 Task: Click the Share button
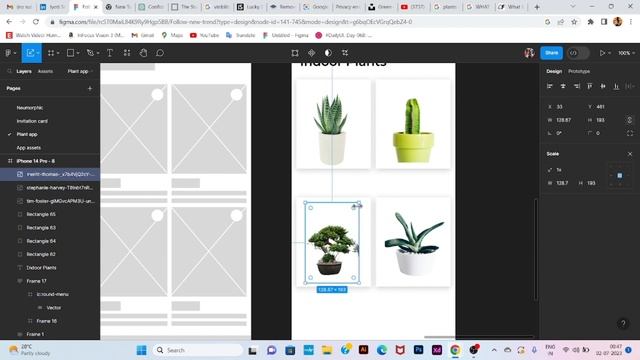point(551,53)
